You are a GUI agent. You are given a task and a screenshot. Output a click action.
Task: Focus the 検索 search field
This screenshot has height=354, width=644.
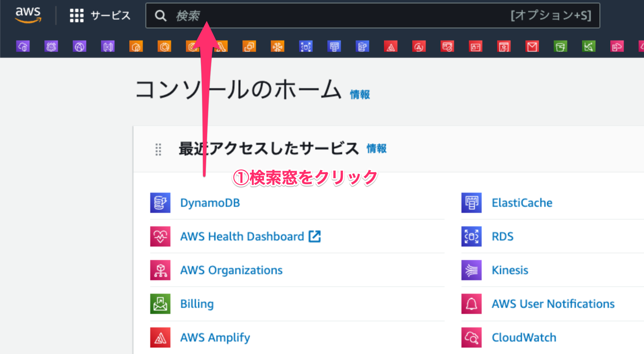pos(373,15)
